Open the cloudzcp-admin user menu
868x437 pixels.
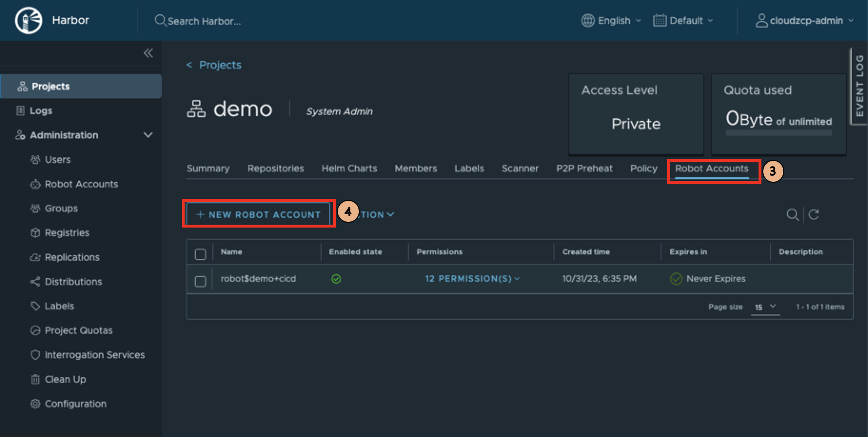click(804, 20)
